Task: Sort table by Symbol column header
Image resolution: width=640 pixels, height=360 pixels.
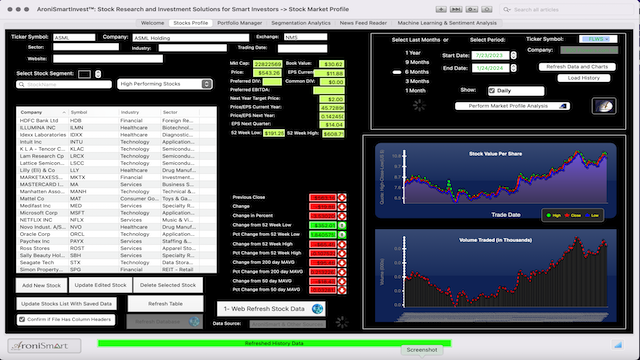Action: pyautogui.click(x=93, y=112)
